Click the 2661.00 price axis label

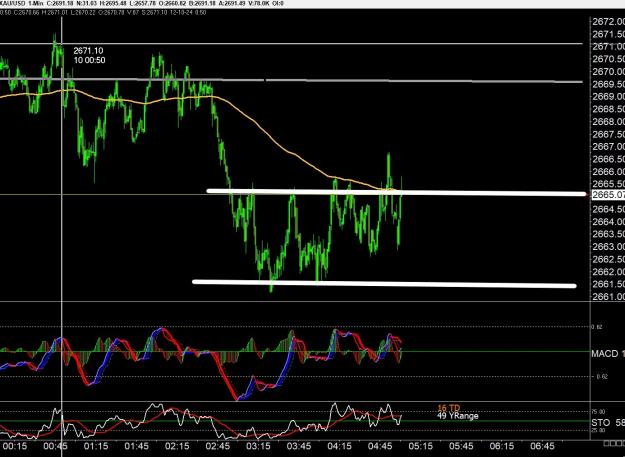pos(609,296)
